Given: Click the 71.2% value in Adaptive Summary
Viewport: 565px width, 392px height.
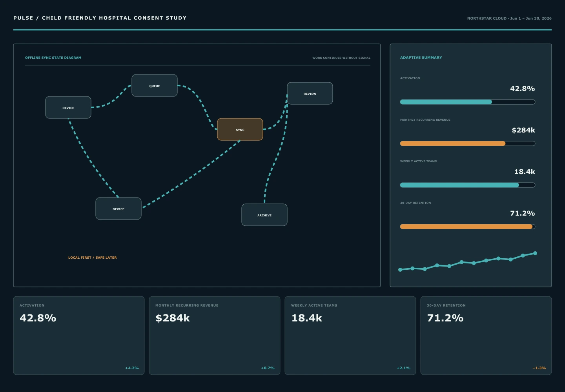Looking at the screenshot, I should pos(522,213).
